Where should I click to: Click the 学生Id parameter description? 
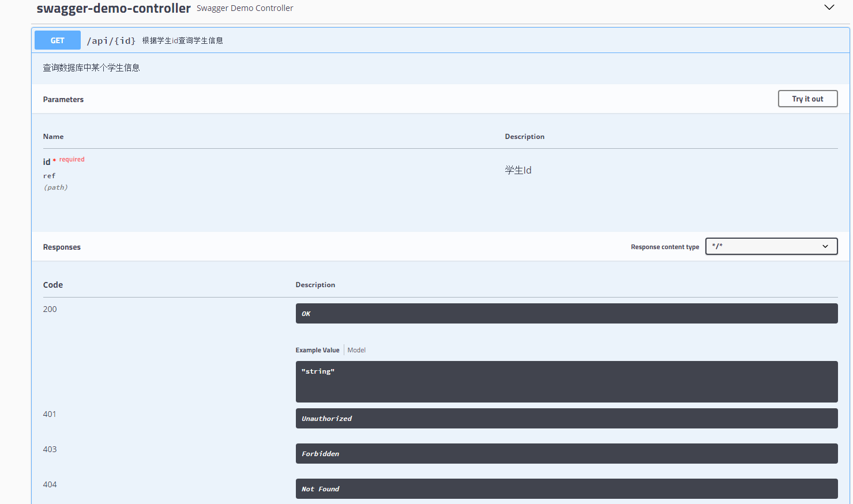(x=518, y=170)
